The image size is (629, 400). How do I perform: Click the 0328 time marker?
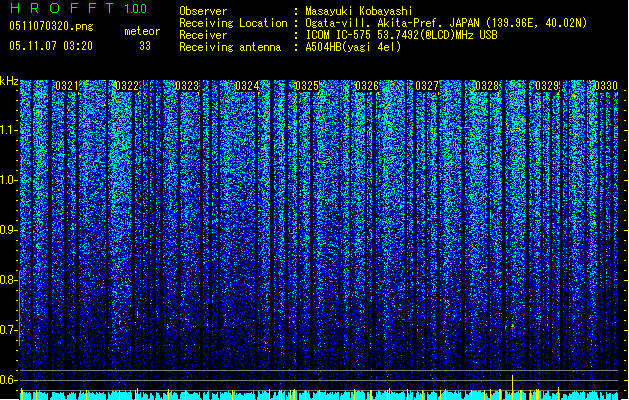(x=487, y=86)
